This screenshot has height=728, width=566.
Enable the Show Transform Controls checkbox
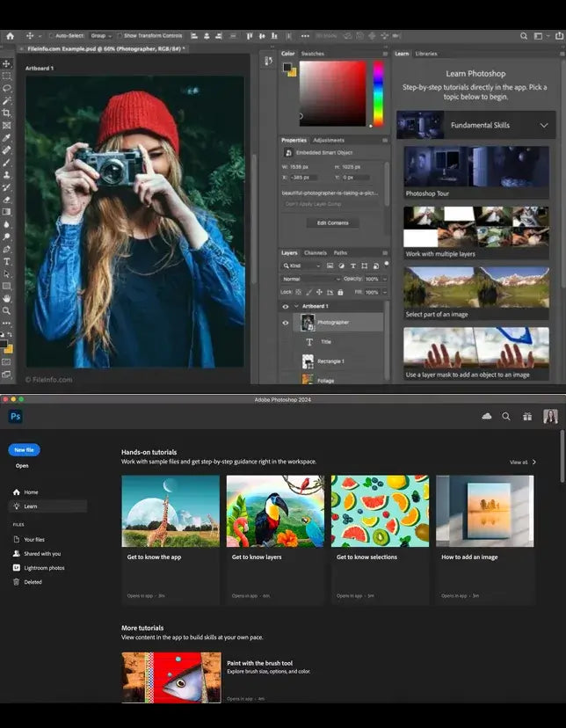(120, 36)
